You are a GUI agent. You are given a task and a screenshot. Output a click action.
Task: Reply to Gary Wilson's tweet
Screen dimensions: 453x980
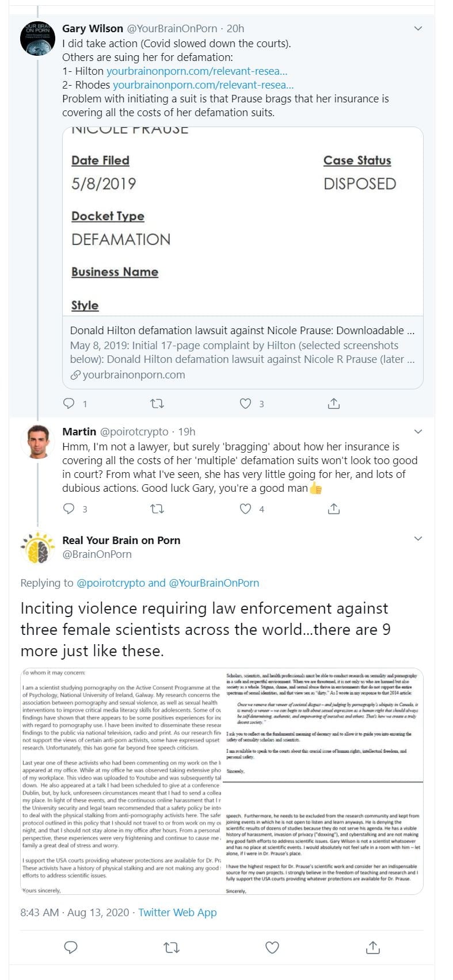point(69,404)
